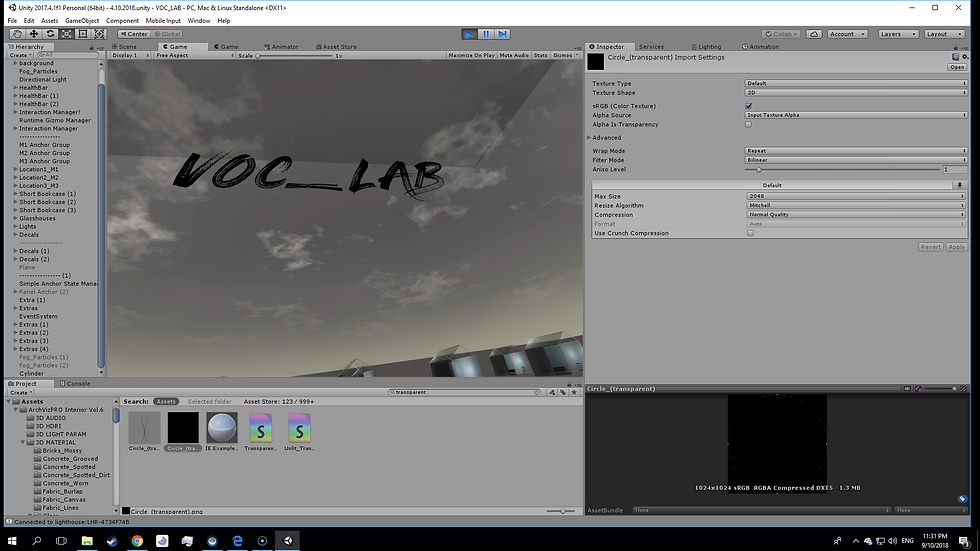Click the Pause button
This screenshot has width=980, height=551.
[486, 34]
